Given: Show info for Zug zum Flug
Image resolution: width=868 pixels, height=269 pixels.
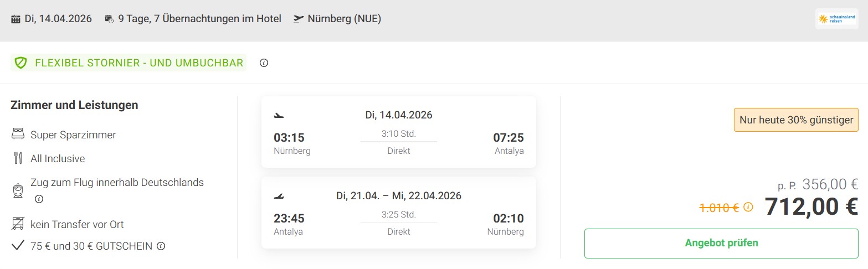Looking at the screenshot, I should (x=39, y=199).
